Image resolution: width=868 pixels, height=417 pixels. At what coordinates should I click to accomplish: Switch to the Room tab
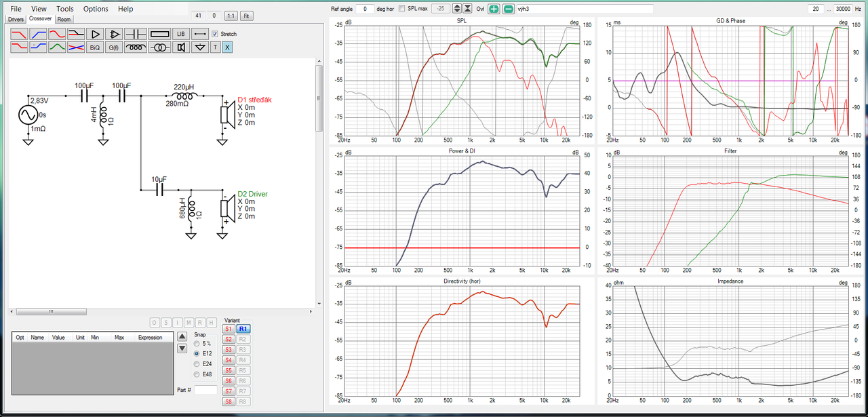pyautogui.click(x=64, y=19)
